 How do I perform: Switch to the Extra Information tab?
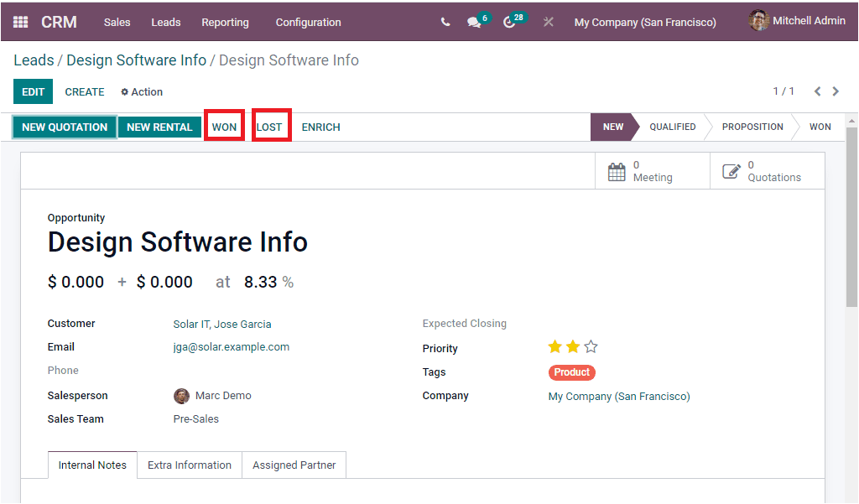click(189, 465)
